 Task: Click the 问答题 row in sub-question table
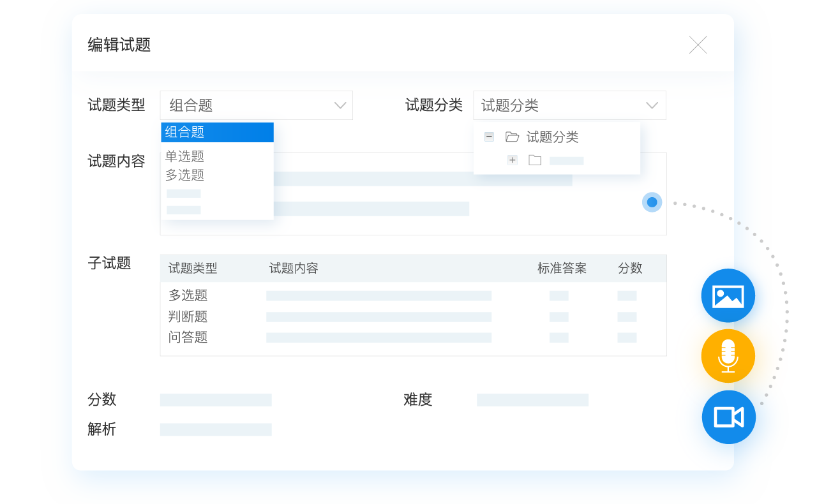click(x=188, y=337)
